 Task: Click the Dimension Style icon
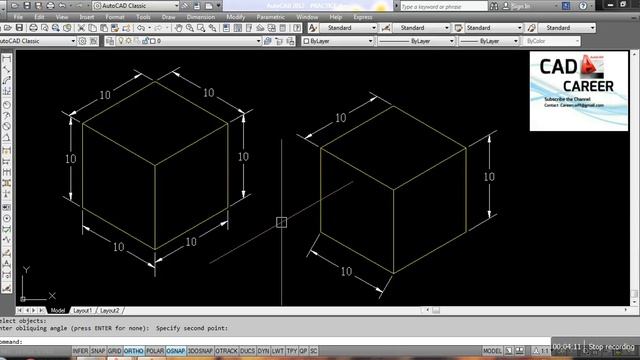click(386, 28)
